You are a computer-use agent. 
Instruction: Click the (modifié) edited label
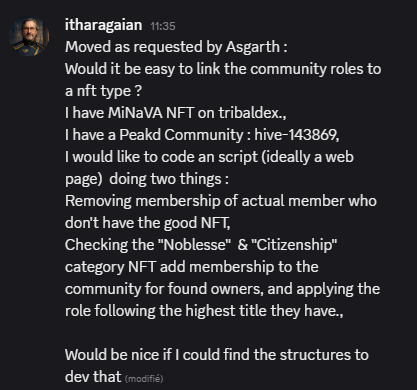pos(144,379)
